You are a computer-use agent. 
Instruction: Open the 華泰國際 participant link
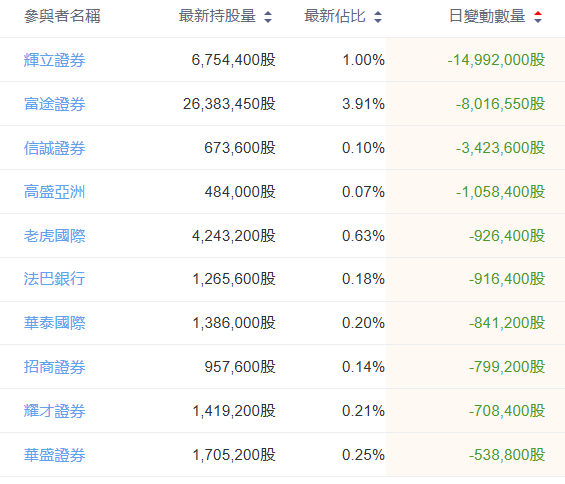54,323
